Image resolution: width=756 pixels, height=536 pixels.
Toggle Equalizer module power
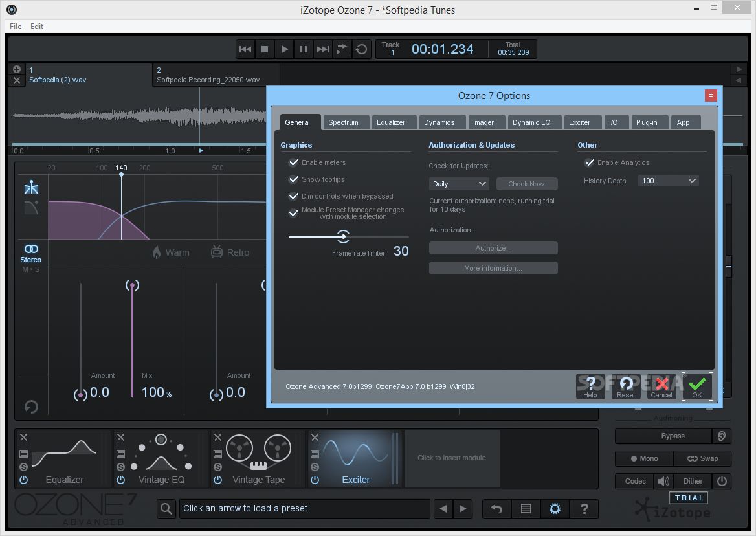tap(23, 480)
